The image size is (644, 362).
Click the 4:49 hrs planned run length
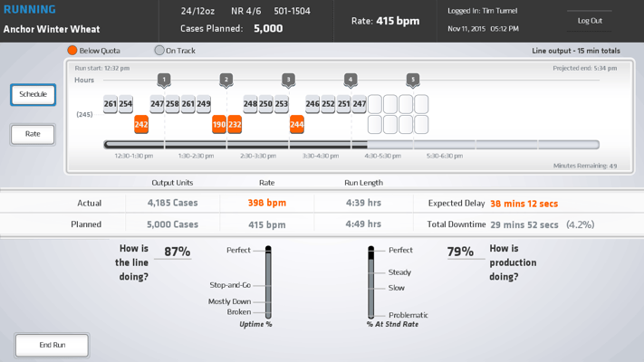click(363, 224)
